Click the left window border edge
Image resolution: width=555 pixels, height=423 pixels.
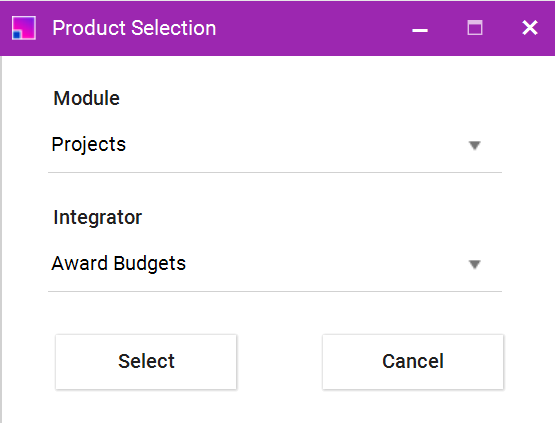pos(1,239)
